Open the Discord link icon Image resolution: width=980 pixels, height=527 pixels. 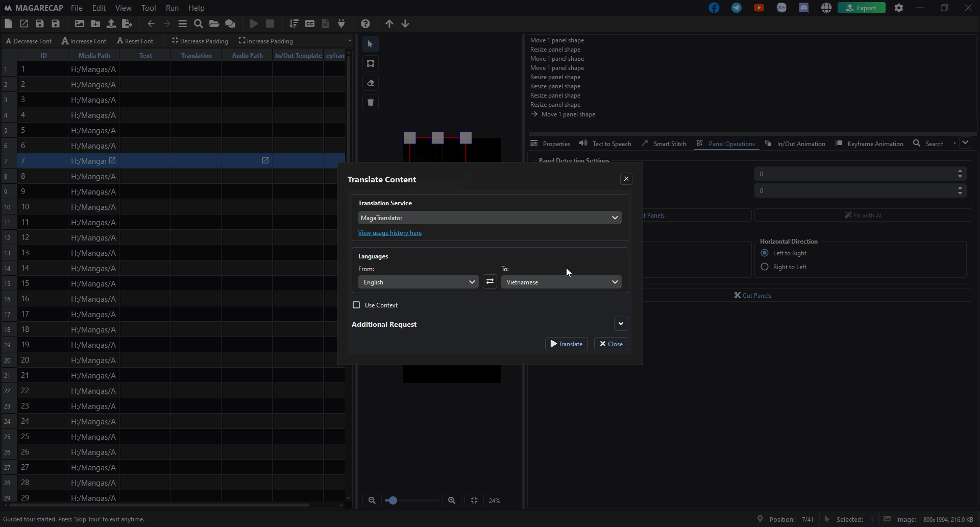(x=804, y=8)
